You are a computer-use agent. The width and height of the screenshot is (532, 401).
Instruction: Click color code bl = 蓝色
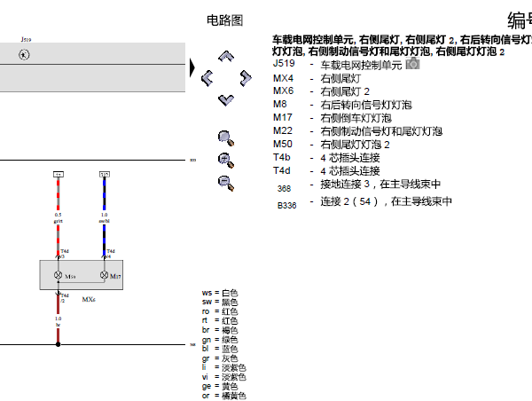pos(220,349)
